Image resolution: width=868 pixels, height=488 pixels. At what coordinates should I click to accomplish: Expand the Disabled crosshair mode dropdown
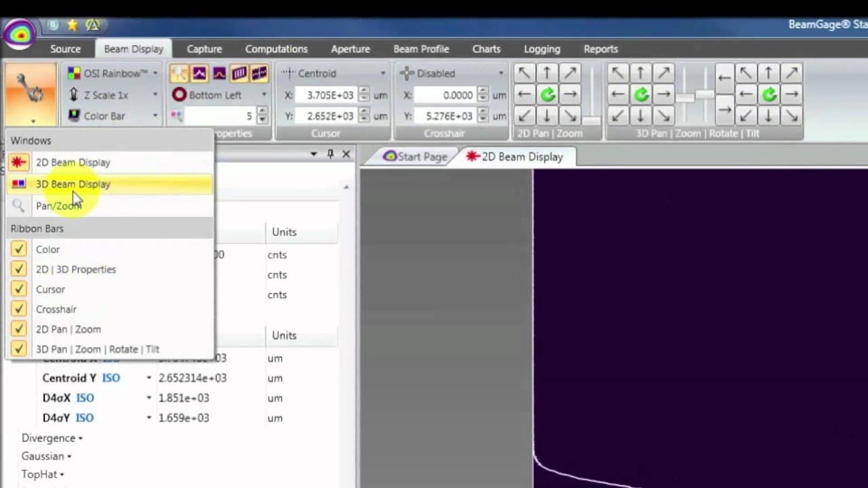tap(501, 73)
